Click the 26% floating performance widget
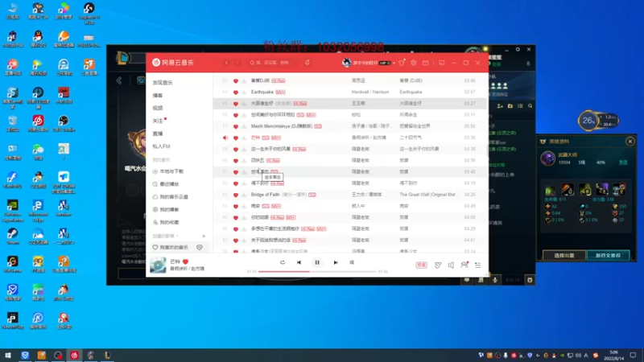 (597, 121)
